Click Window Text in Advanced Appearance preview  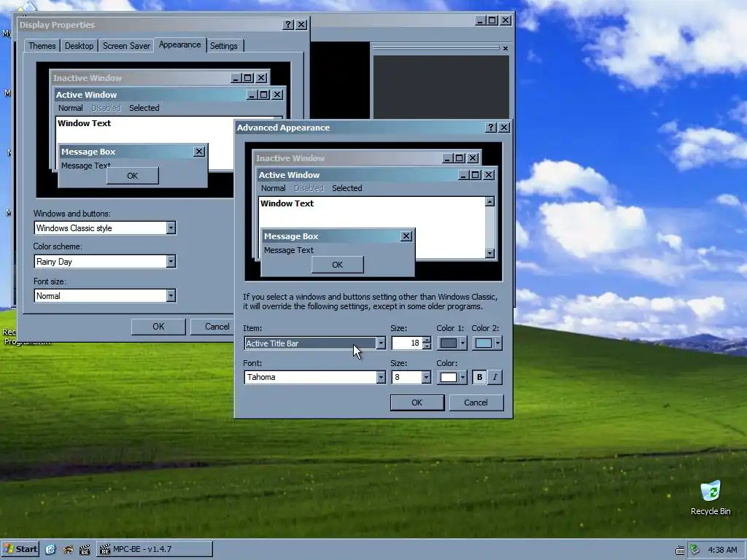[x=287, y=203]
